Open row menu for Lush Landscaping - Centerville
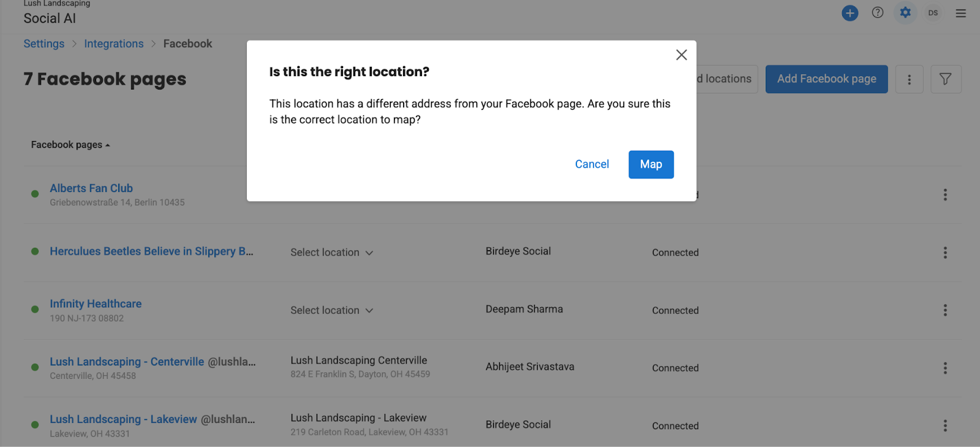980x447 pixels. pos(945,368)
